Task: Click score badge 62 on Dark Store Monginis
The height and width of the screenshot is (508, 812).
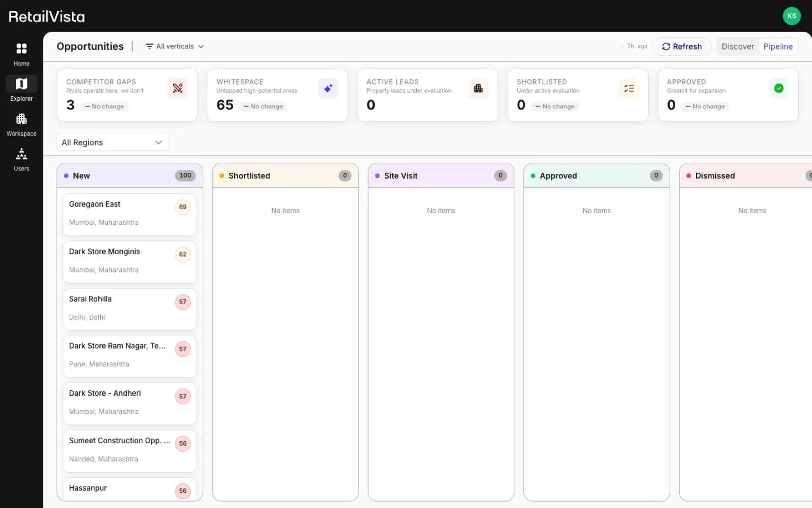Action: [x=183, y=254]
